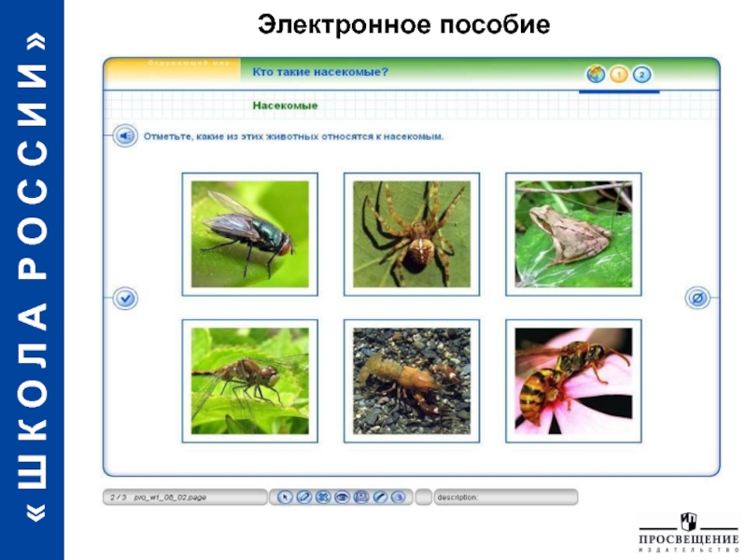Go to page 1 orange circle

619,75
